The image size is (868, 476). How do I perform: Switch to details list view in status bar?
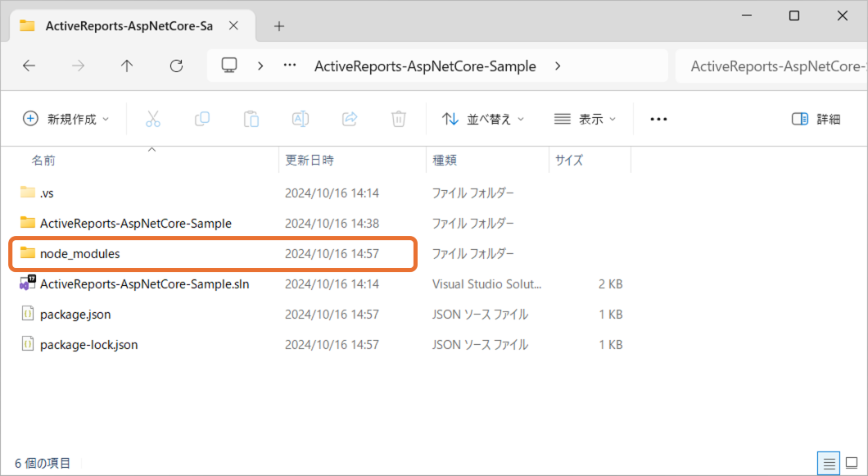[829, 463]
